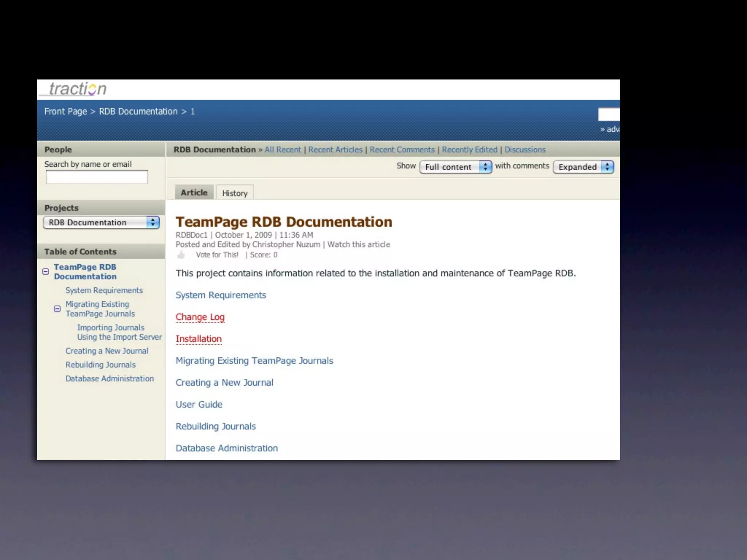747x560 pixels.
Task: Click Recently Edited link
Action: (469, 150)
